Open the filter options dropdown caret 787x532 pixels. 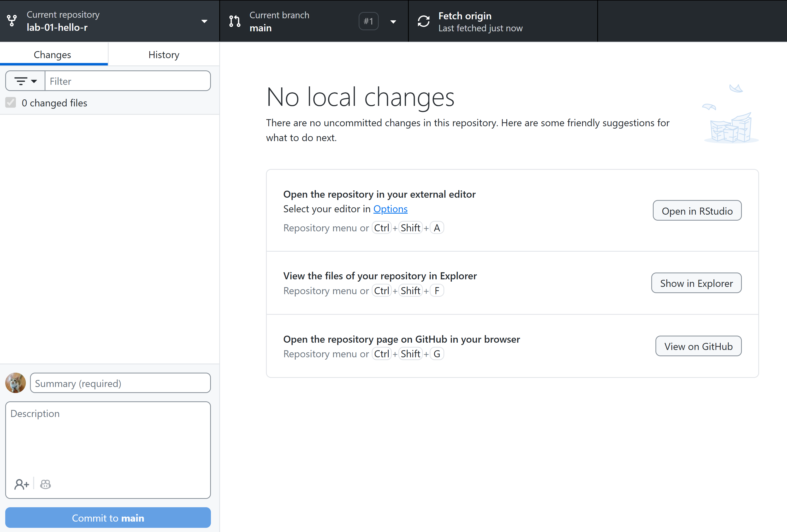pos(34,81)
